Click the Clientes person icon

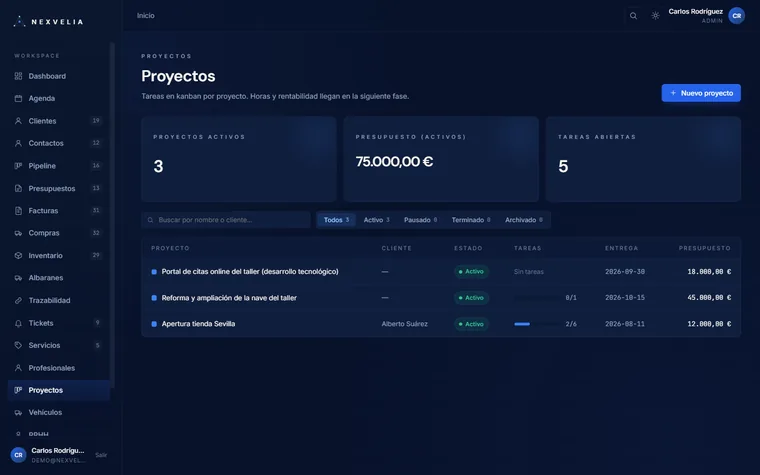pyautogui.click(x=18, y=121)
